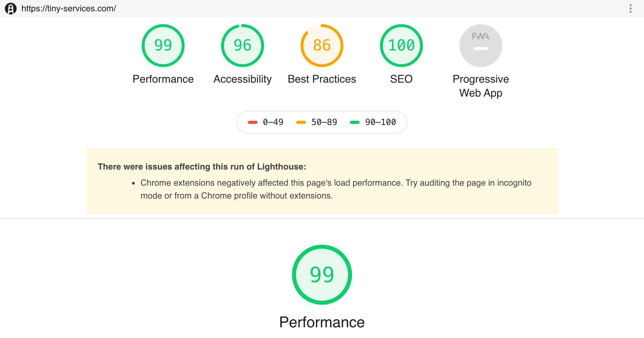Click the large Performance 99 gauge
This screenshot has width=644, height=338.
click(322, 275)
